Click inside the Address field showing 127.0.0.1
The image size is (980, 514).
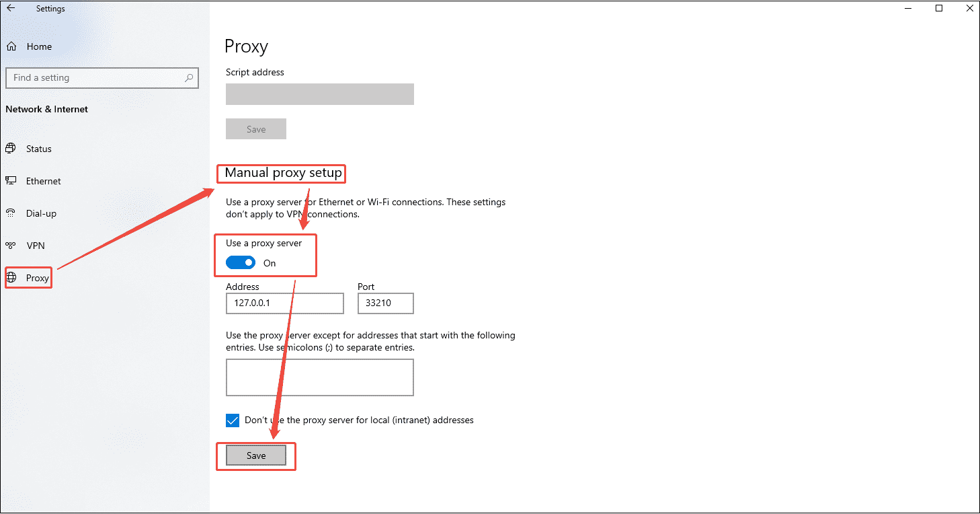pyautogui.click(x=284, y=303)
